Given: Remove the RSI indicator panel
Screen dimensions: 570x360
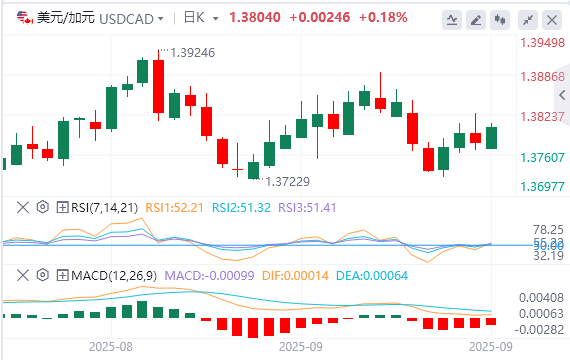Looking at the screenshot, I should (23, 208).
